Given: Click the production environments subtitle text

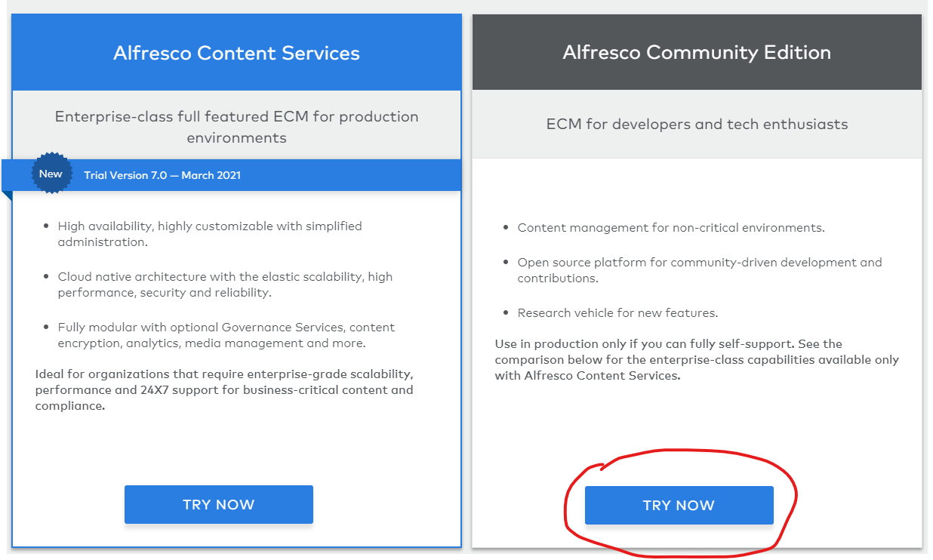Looking at the screenshot, I should (236, 125).
